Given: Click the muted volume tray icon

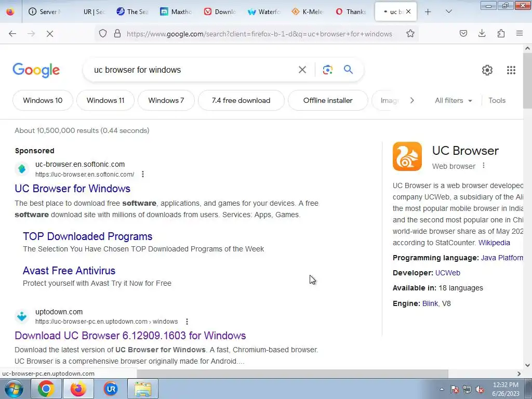Looking at the screenshot, I should (480, 390).
